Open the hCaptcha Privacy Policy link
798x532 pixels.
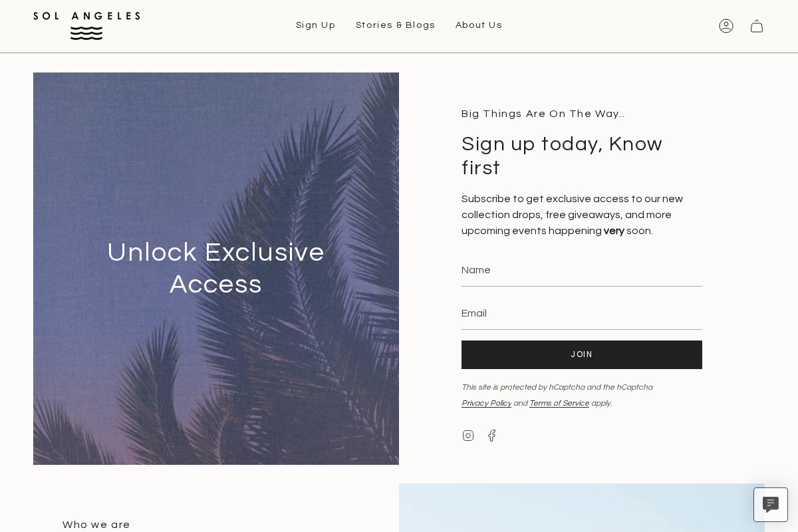click(486, 404)
